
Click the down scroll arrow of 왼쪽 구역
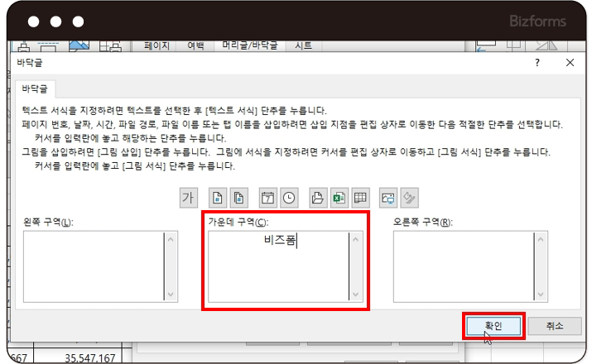click(171, 295)
